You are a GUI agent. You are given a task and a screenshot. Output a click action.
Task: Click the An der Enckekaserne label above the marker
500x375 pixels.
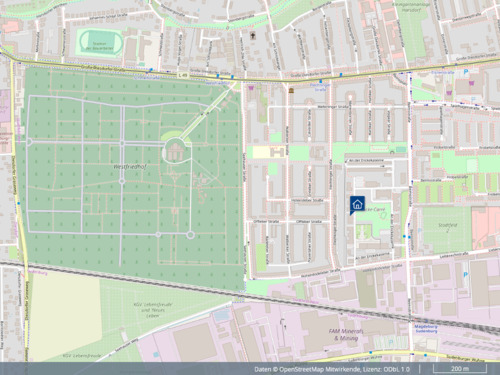(x=366, y=161)
